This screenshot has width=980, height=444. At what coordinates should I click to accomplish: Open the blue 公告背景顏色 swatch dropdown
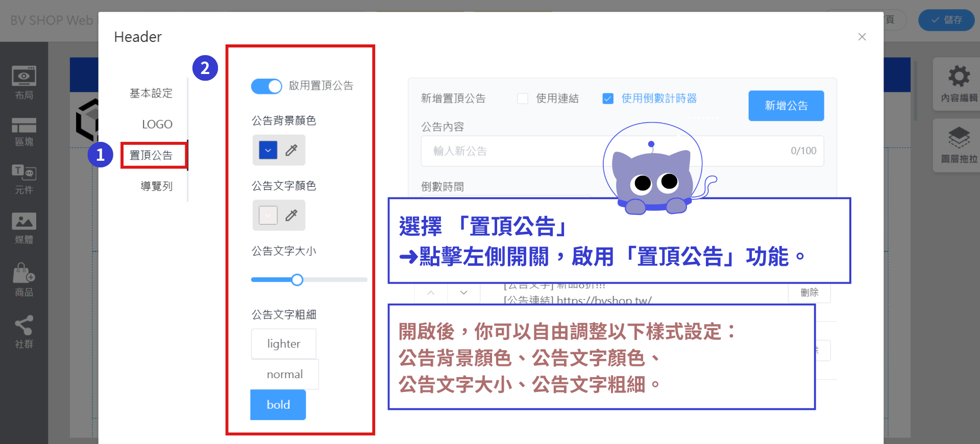(268, 150)
